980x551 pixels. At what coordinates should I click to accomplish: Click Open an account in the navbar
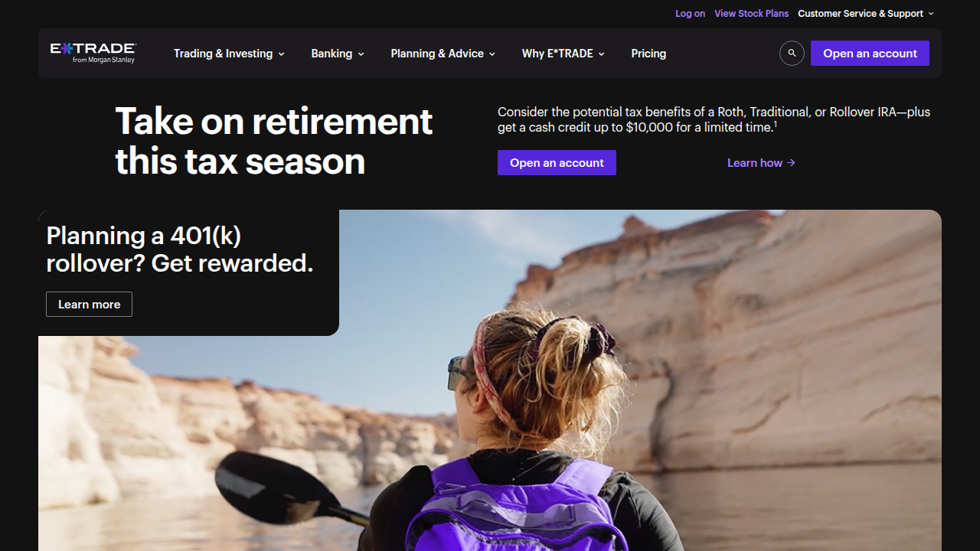pos(870,54)
